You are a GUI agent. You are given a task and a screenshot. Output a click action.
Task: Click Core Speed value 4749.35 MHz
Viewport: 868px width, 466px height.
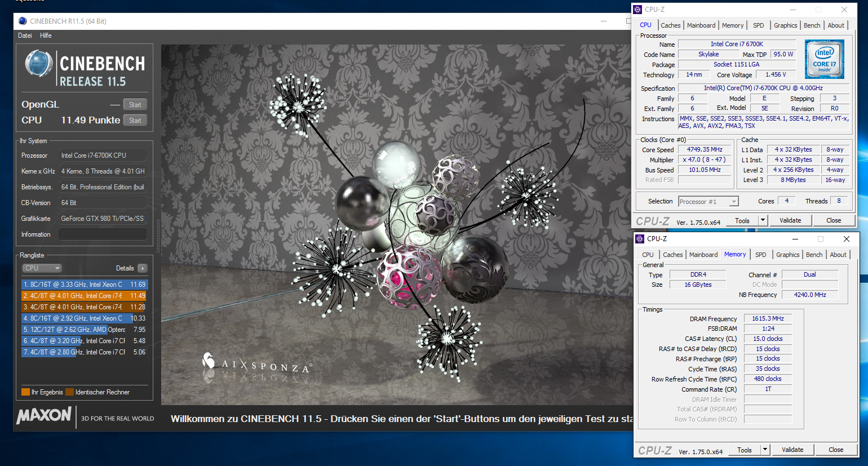point(705,150)
